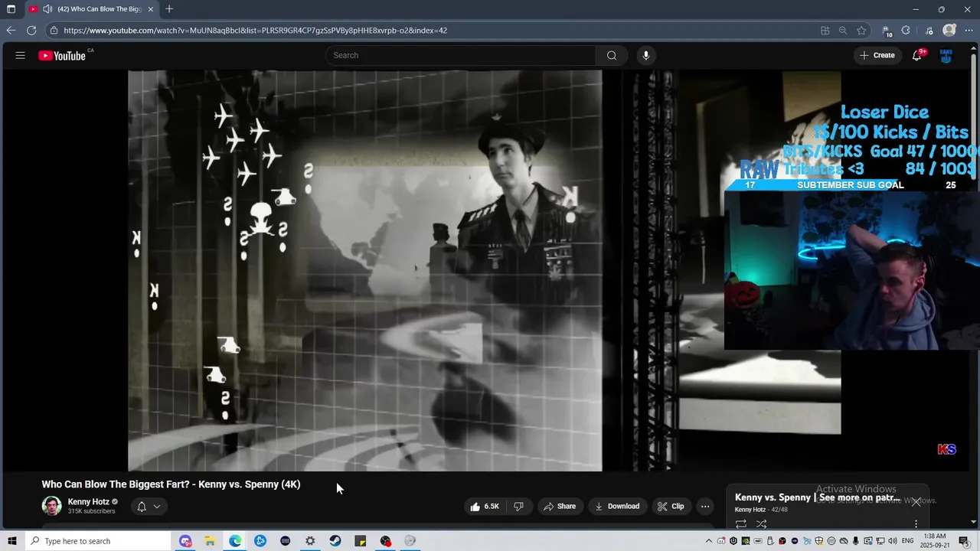Click the 315K subscribers text

tap(91, 511)
